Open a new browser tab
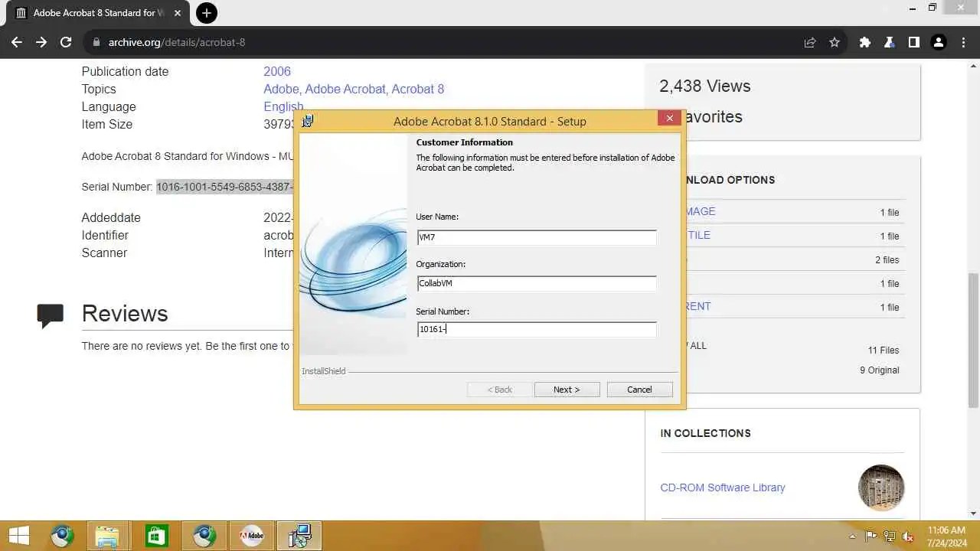980x551 pixels. pos(207,13)
